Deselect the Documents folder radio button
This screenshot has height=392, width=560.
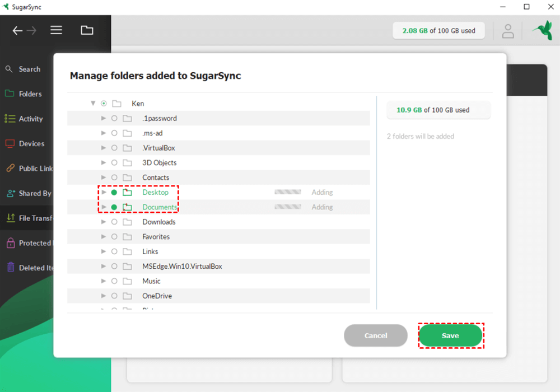point(114,207)
